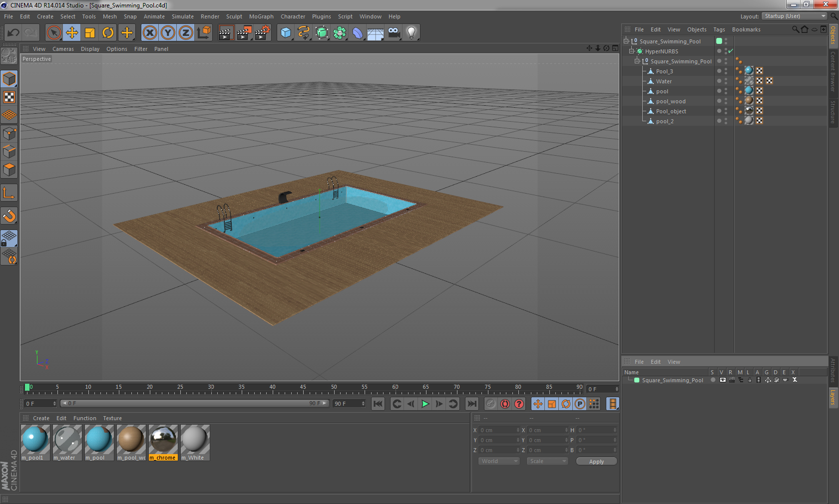Open the Scale mode dropdown
Image resolution: width=839 pixels, height=504 pixels.
[x=547, y=461]
